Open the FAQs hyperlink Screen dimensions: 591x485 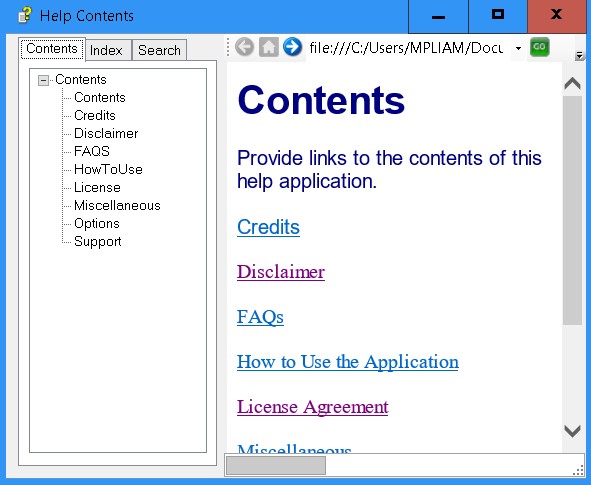click(260, 317)
